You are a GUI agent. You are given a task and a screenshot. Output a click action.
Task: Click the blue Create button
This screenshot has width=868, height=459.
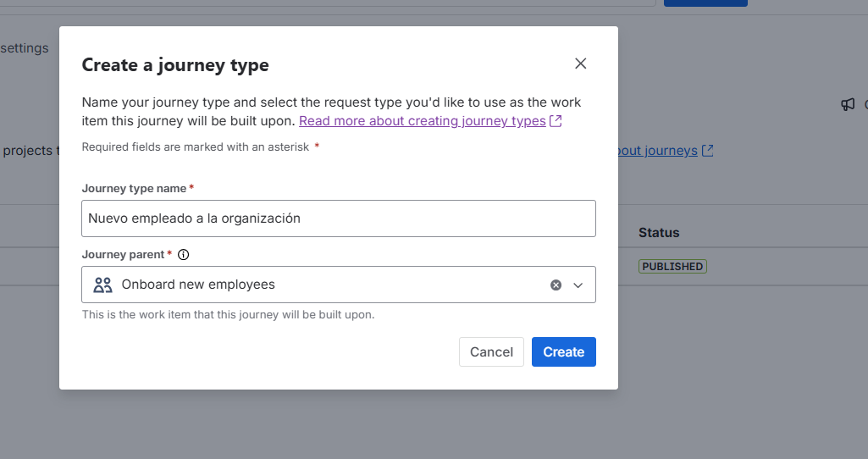[x=563, y=352]
